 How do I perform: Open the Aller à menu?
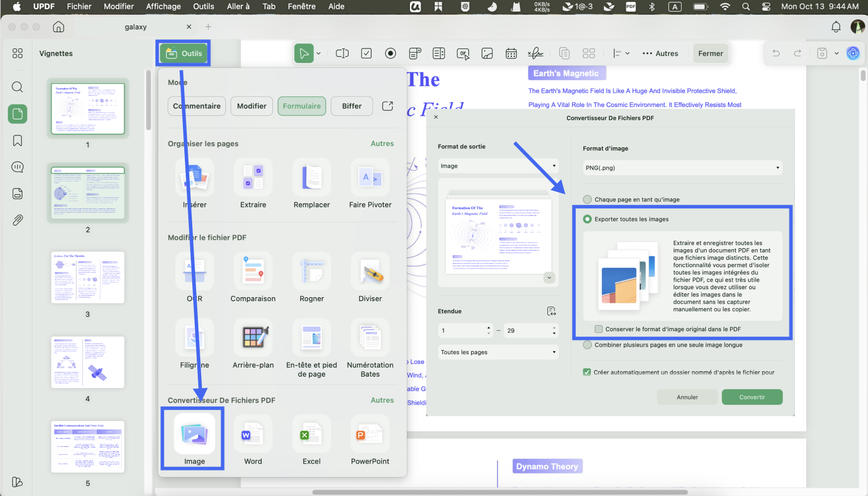pyautogui.click(x=238, y=6)
